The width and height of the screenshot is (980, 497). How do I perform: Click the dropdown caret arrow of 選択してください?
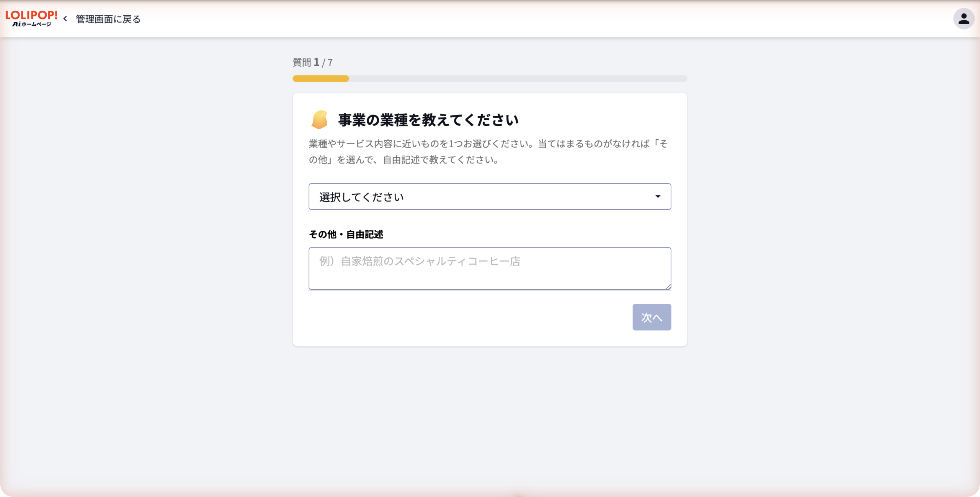click(x=658, y=197)
